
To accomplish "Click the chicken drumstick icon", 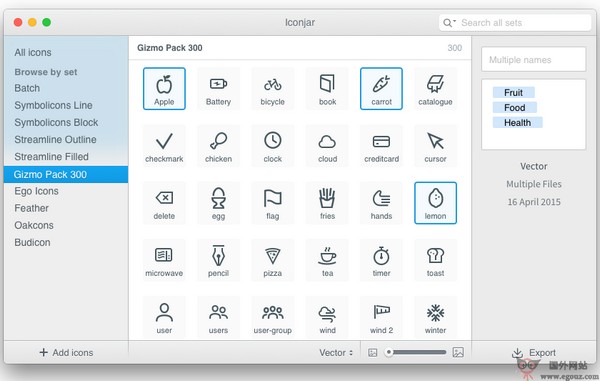I will 218,146.
